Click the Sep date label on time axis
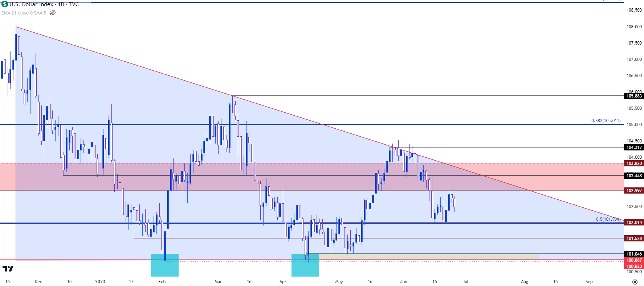Image resolution: width=644 pixels, height=286 pixels. [589, 282]
